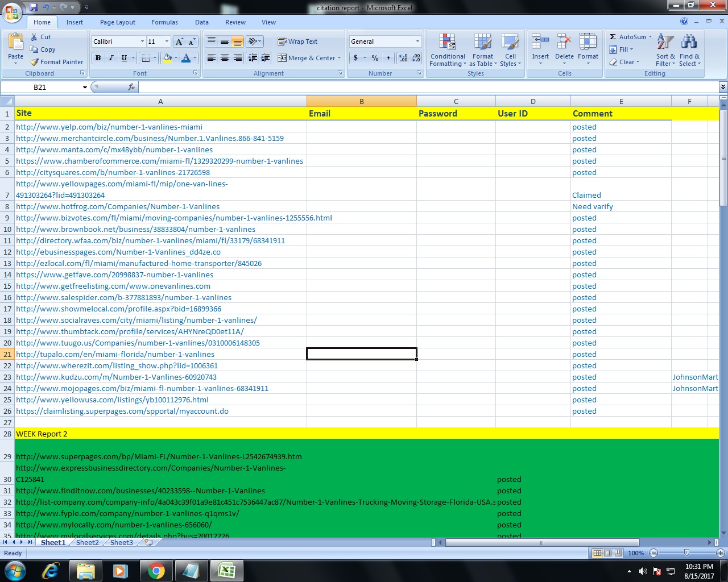Switch to Sheet2
This screenshot has width=728, height=582.
86,542
